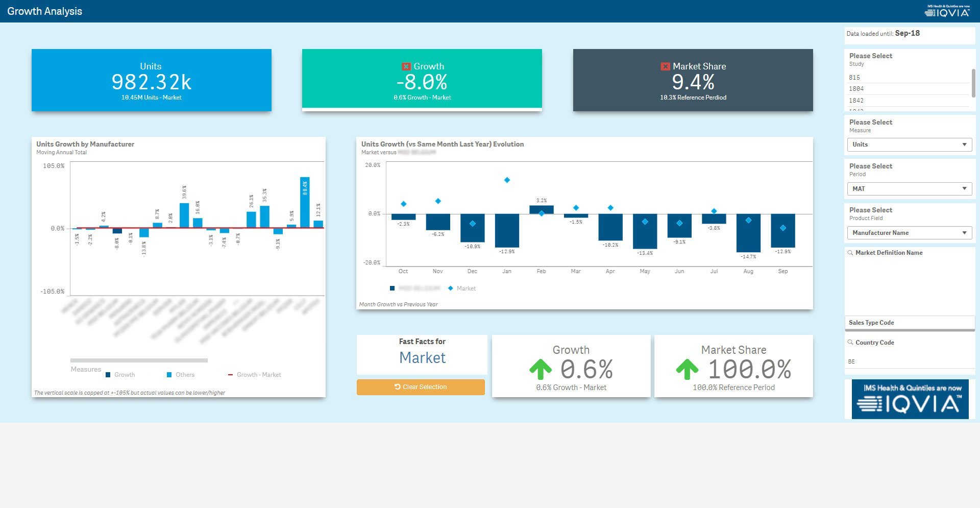Click the IMS Health IQVIA banner image
Viewport: 980px width, 508px height.
pyautogui.click(x=910, y=399)
